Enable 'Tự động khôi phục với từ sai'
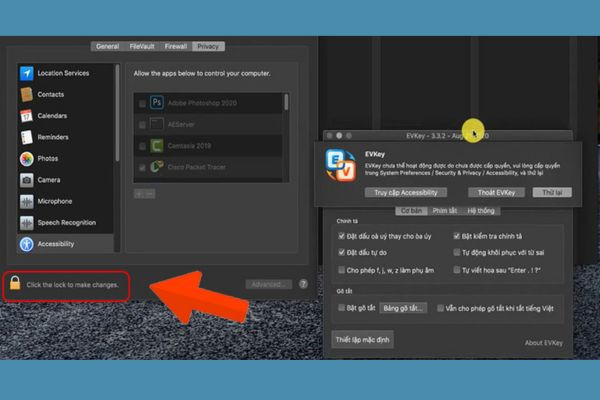 click(x=457, y=252)
